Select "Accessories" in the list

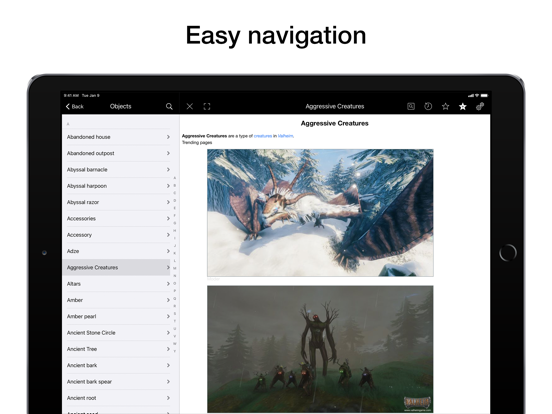pos(116,219)
